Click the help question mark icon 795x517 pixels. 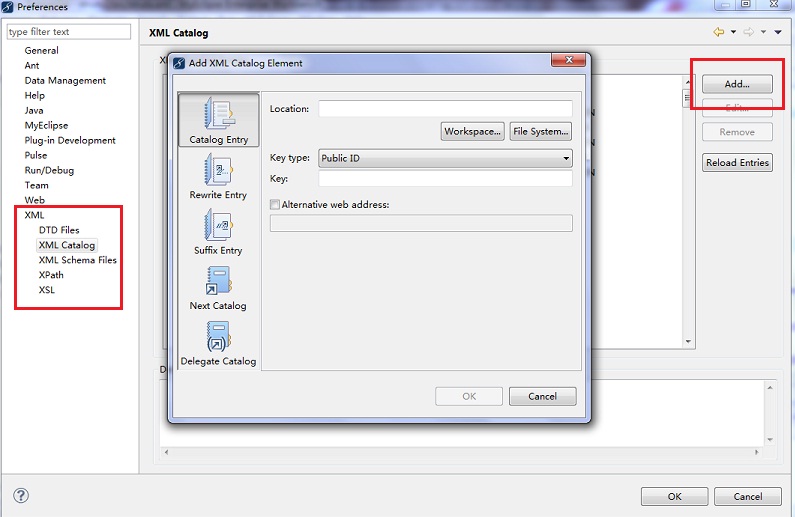[x=21, y=496]
